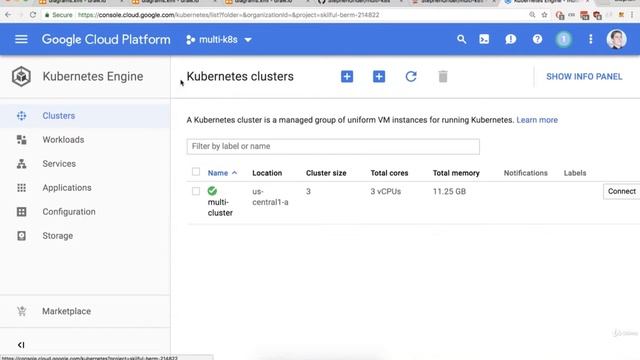This screenshot has height=360, width=640.
Task: Click the Workloads sidebar icon
Action: (x=22, y=140)
